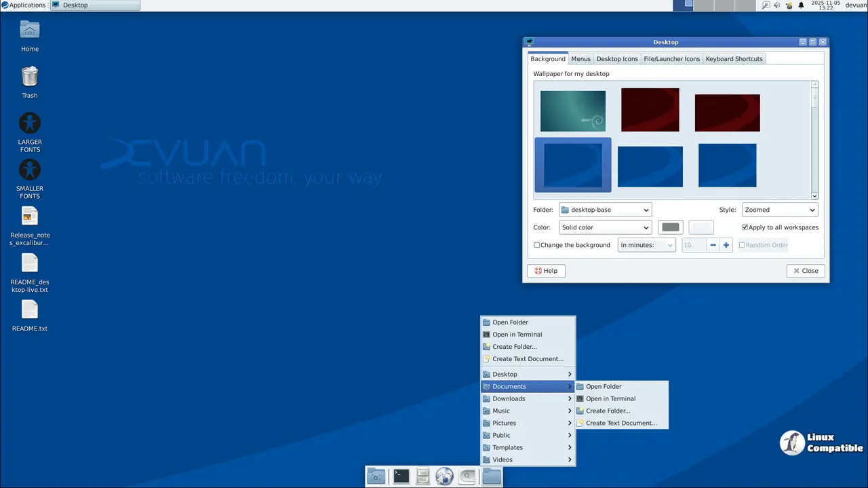Open the Color dropdown set to Solid color
Screen dimensions: 868x488
(605, 227)
